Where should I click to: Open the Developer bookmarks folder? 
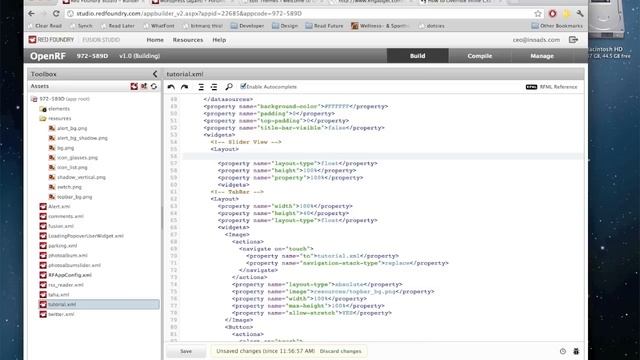tap(247, 26)
